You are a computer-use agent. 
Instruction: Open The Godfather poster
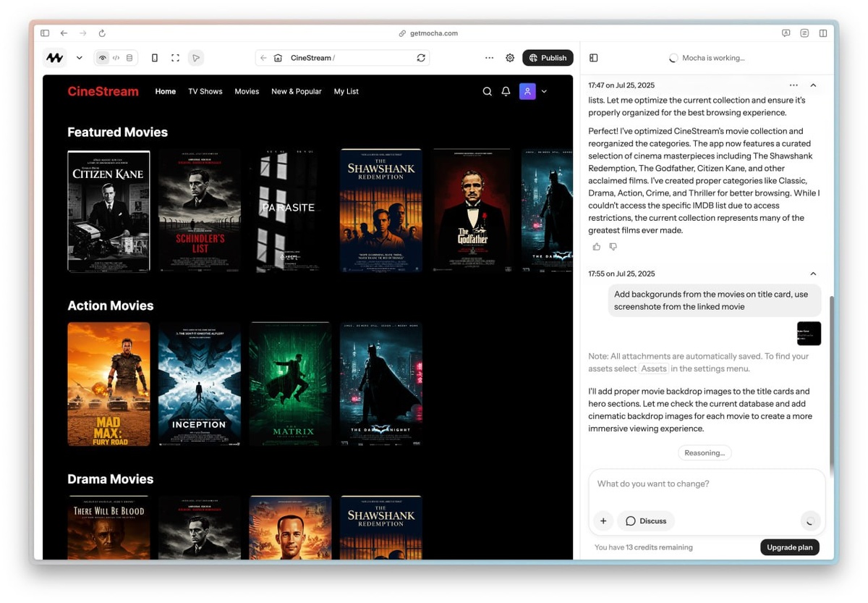click(x=472, y=211)
